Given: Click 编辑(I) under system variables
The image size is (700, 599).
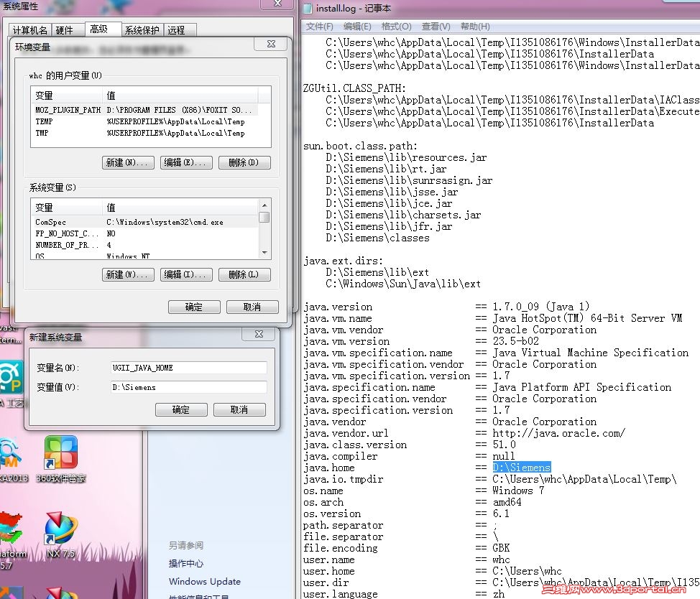Looking at the screenshot, I should pos(186,274).
